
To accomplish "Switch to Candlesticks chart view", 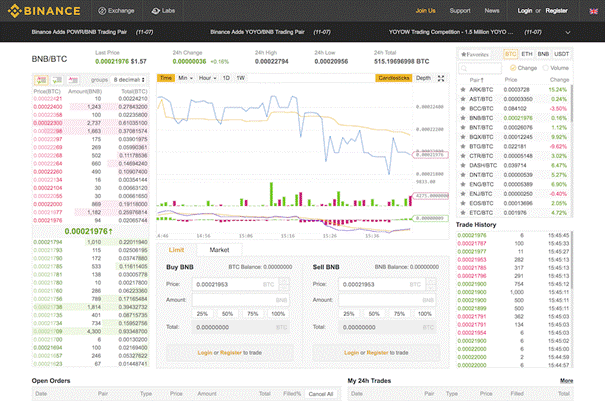I will [393, 78].
